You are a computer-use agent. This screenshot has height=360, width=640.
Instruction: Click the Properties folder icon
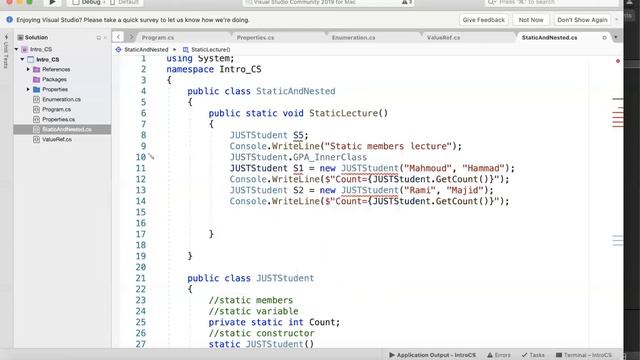point(36,89)
